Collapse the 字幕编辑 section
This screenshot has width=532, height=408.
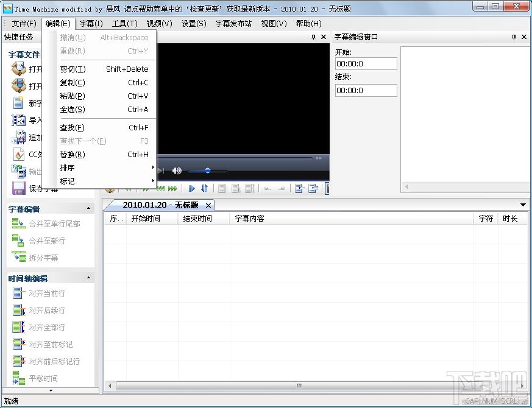coord(88,208)
